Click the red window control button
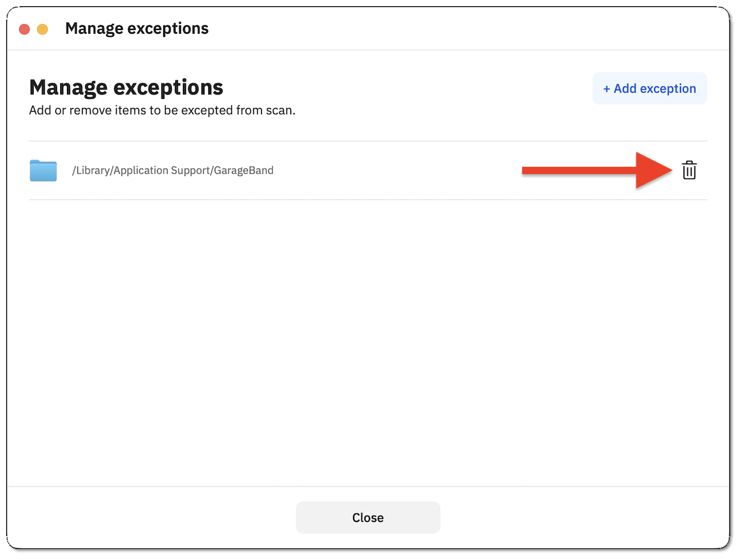The image size is (740, 560). coord(24,28)
